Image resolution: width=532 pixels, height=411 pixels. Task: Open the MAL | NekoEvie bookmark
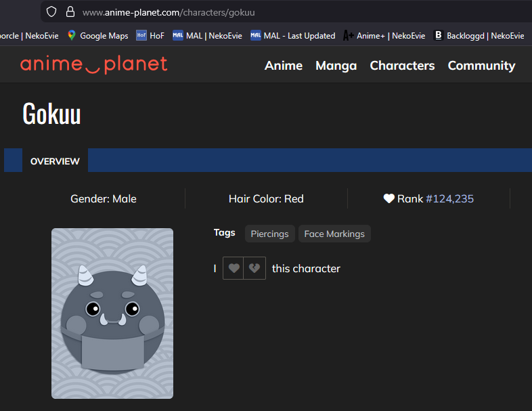click(x=207, y=36)
